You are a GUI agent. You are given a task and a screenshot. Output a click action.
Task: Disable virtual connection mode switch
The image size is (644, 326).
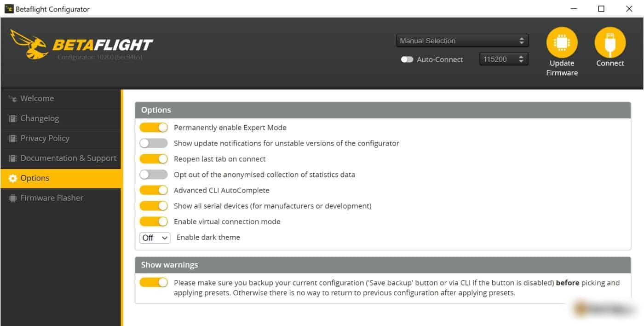(154, 221)
